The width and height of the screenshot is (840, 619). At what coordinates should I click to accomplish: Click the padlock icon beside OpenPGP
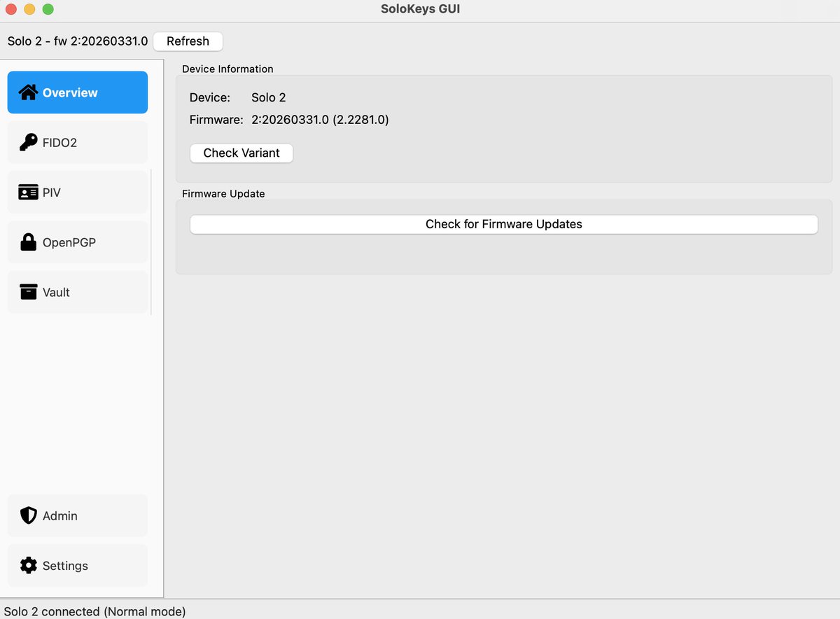[28, 242]
